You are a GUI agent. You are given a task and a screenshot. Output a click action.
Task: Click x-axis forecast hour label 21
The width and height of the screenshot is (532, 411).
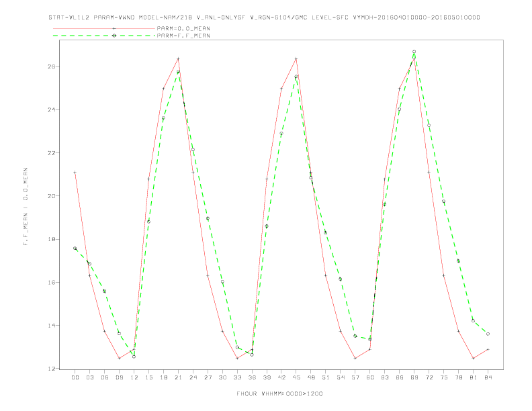coord(178,377)
